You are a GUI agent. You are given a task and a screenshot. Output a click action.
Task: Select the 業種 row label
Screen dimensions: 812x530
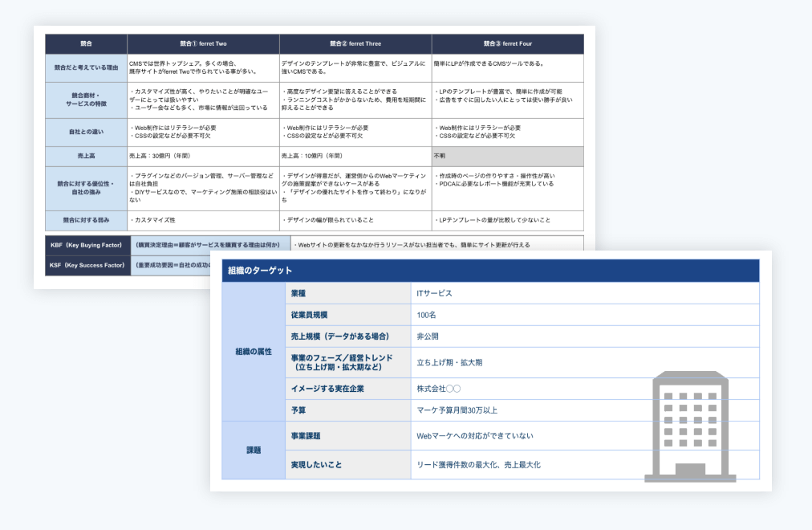pyautogui.click(x=348, y=293)
